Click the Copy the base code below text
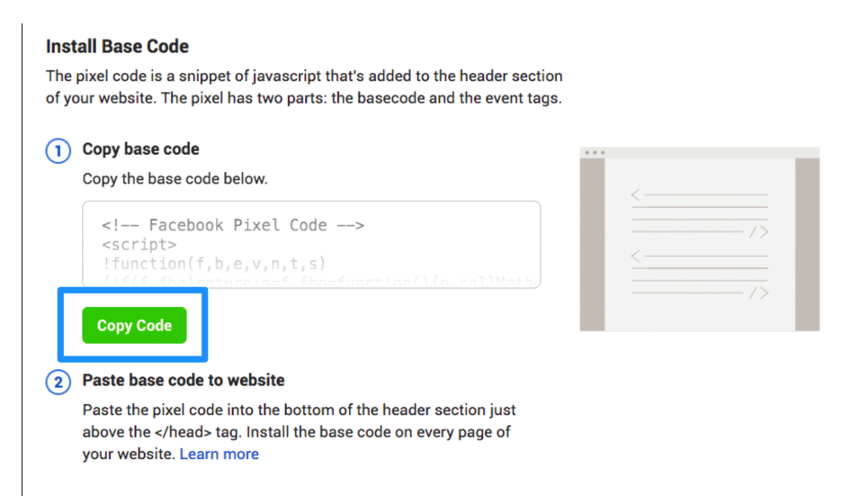Viewport: 868px width, 496px height. pyautogui.click(x=174, y=179)
